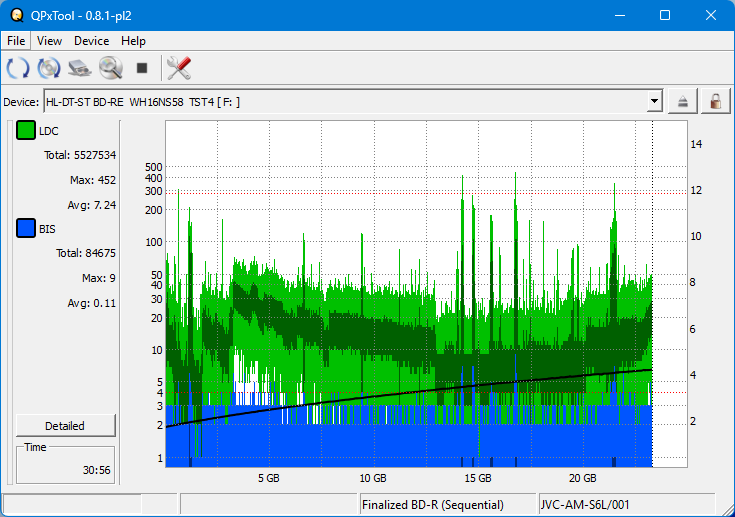Click the 10 GB axis label

pos(373,478)
